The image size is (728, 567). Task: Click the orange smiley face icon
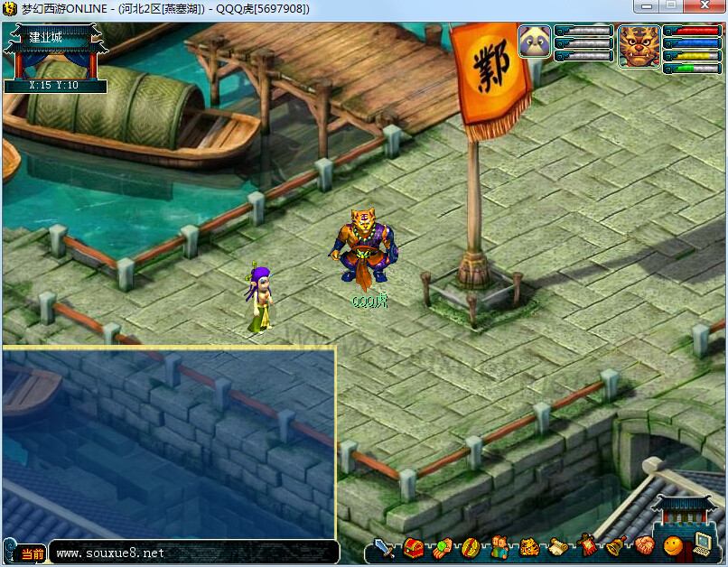673,546
